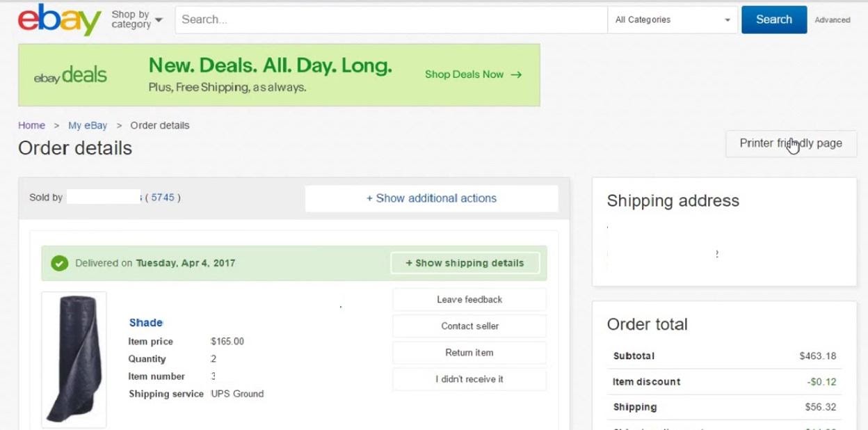Open My eBay from the breadcrumb

click(87, 125)
